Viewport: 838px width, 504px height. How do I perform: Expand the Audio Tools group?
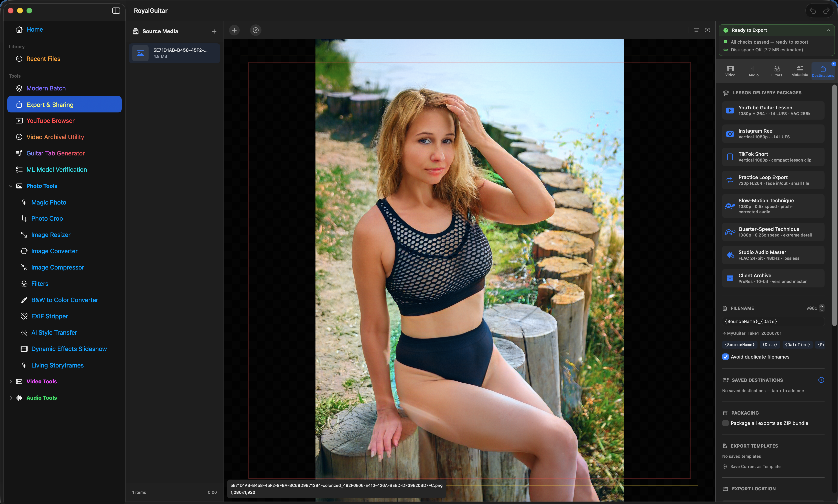click(x=11, y=398)
